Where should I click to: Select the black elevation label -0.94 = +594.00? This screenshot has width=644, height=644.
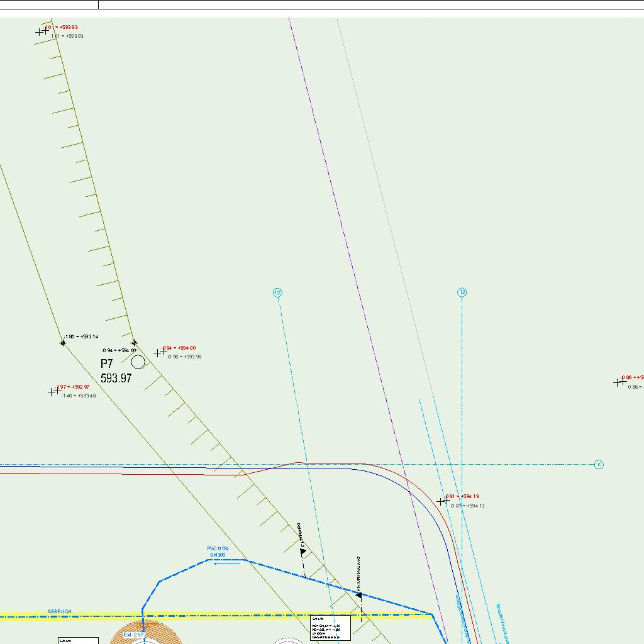pos(119,350)
